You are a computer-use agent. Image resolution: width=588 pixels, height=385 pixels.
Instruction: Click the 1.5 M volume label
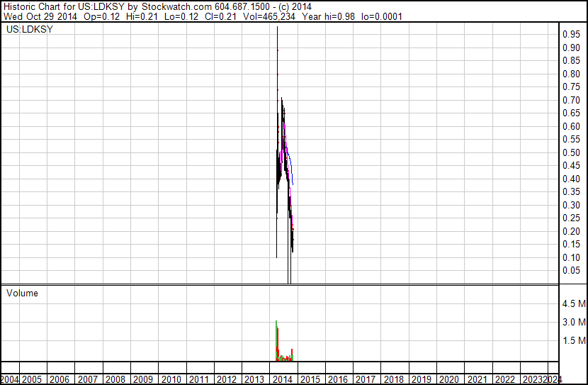coord(574,340)
